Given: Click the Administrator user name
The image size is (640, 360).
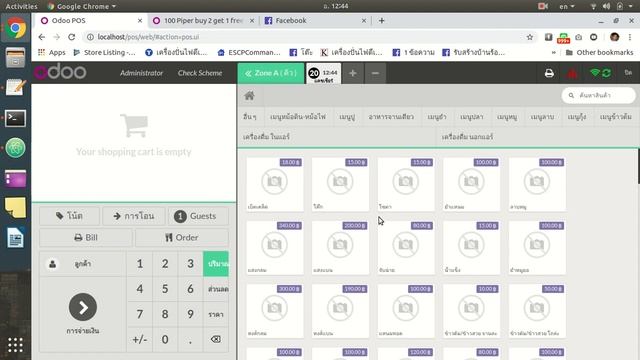Looking at the screenshot, I should click(x=141, y=73).
